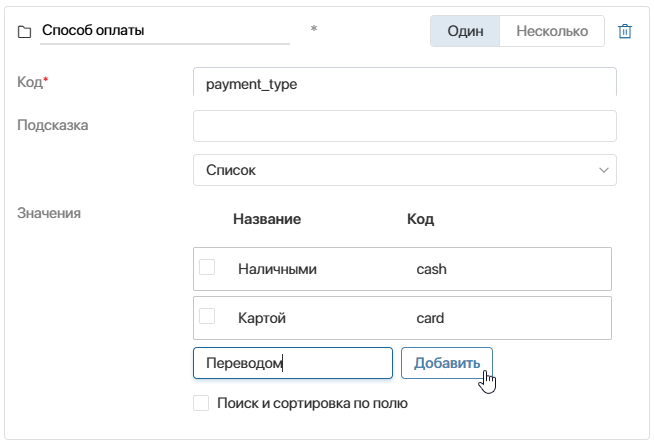Click the Переводом input field

click(x=293, y=363)
